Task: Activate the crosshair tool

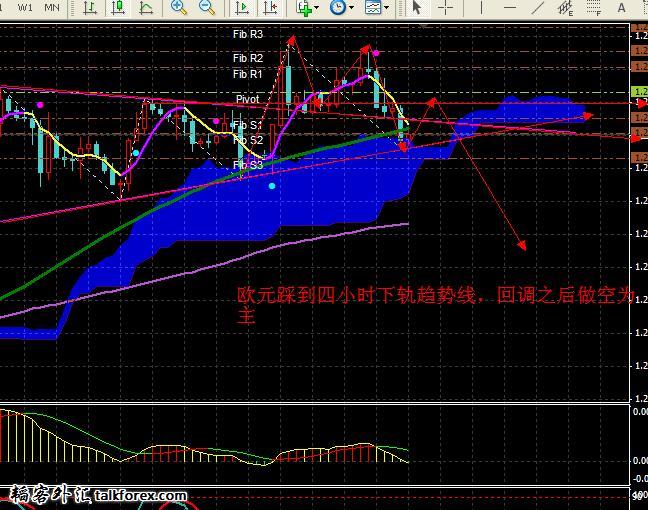Action: click(x=445, y=8)
